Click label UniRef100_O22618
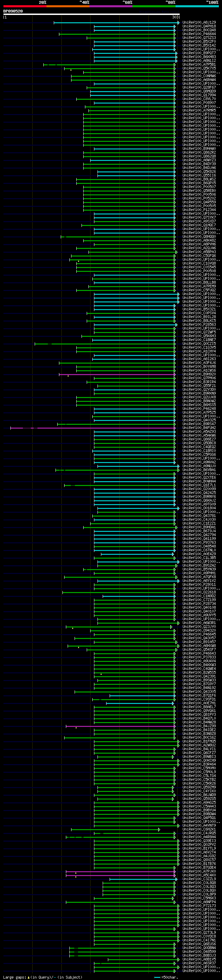 (199, 592)
